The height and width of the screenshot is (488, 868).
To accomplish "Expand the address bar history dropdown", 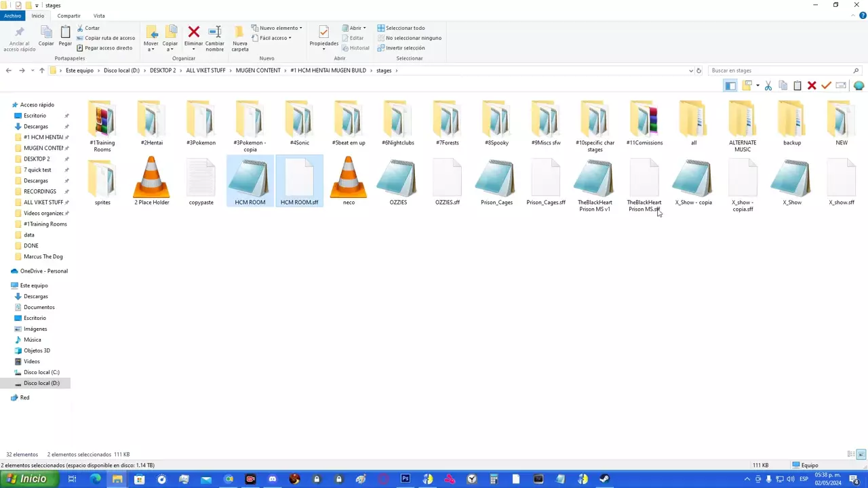I will pyautogui.click(x=690, y=70).
